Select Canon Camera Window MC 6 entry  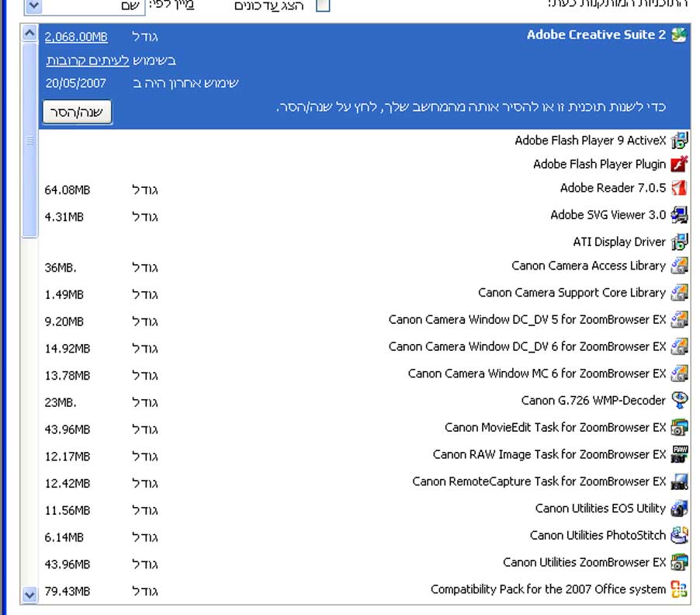click(364, 374)
